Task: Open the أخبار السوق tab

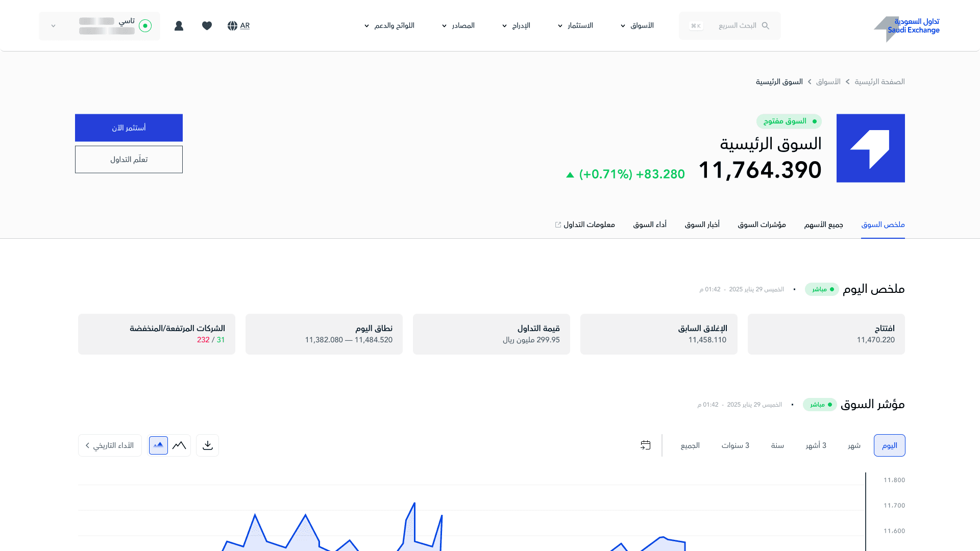Action: tap(702, 224)
